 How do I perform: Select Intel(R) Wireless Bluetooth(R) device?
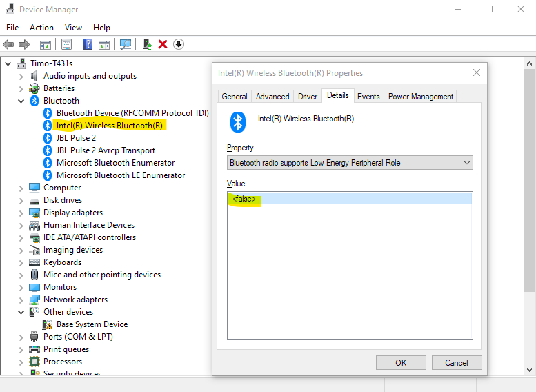pyautogui.click(x=110, y=126)
